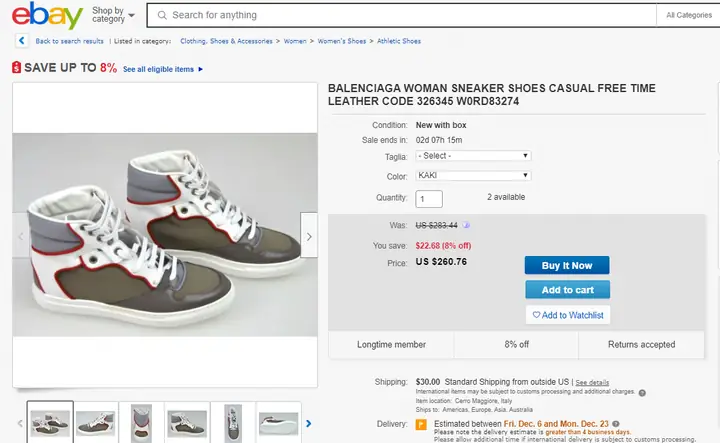This screenshot has height=443, width=720.
Task: Click the help icon after customs charges note
Action: point(642,393)
